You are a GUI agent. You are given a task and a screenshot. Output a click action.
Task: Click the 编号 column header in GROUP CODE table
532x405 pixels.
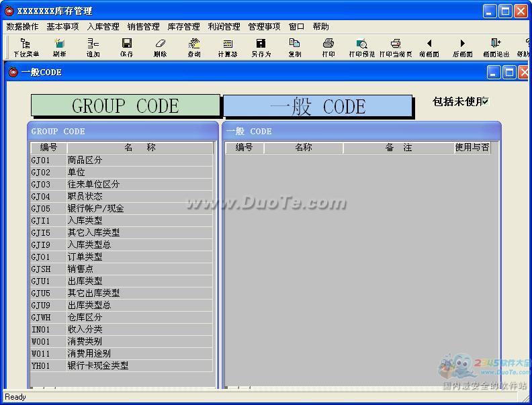[49, 147]
